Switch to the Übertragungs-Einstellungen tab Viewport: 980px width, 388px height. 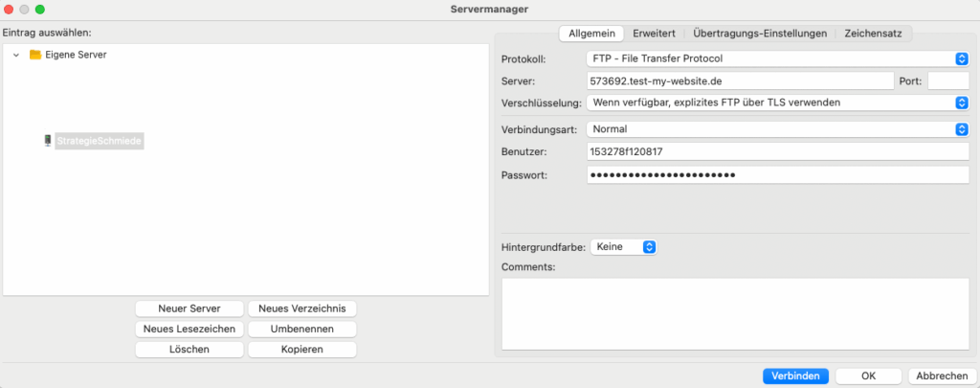(x=759, y=33)
